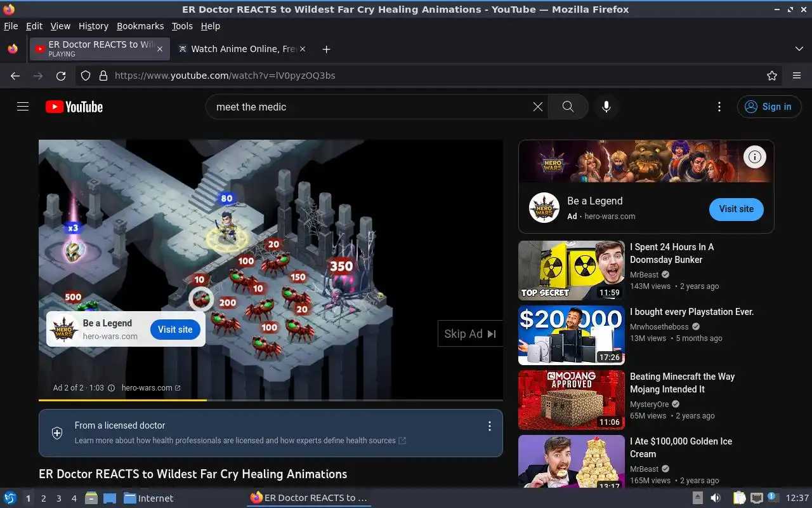812x508 pixels.
Task: Open the Tools menu
Action: point(182,26)
